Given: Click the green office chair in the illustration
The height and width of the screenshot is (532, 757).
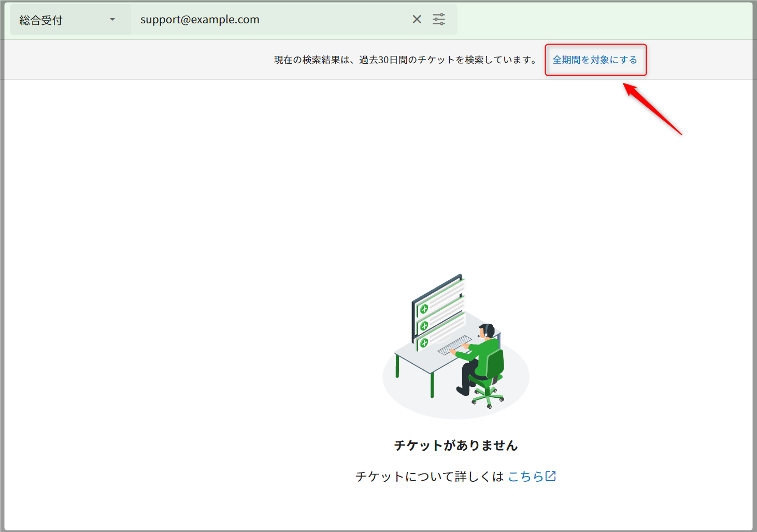Looking at the screenshot, I should tap(490, 374).
